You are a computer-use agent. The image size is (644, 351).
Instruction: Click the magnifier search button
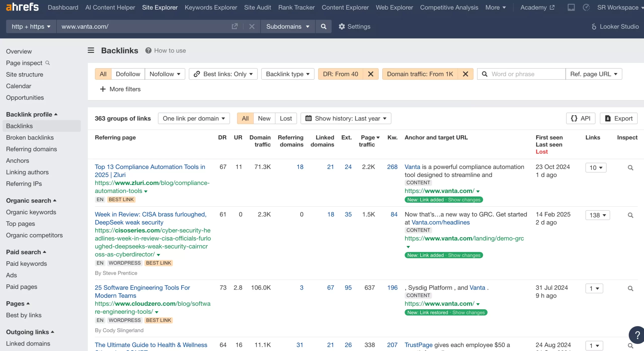(324, 26)
